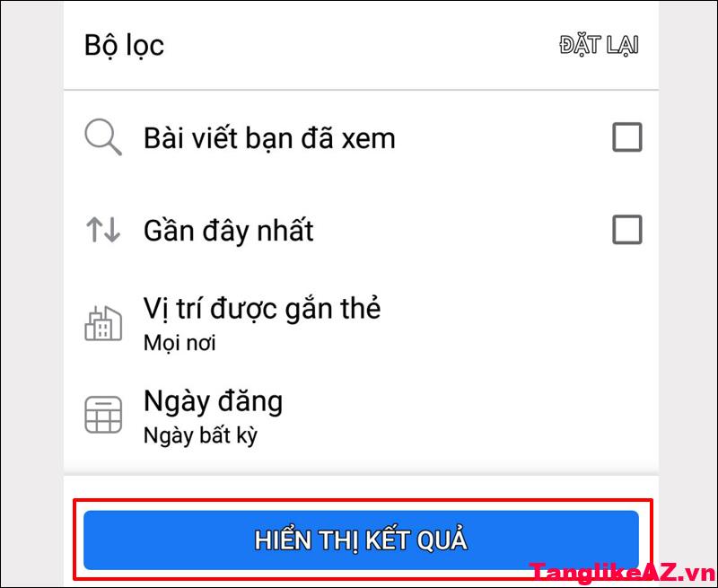The image size is (718, 588).
Task: Click the up-down sort arrows icon
Action: click(x=103, y=230)
